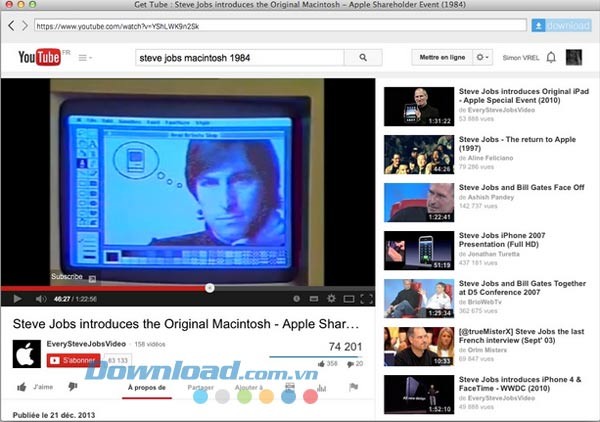This screenshot has height=422, width=600.
Task: Click the Jonathan Turetta channel name
Action: (493, 254)
